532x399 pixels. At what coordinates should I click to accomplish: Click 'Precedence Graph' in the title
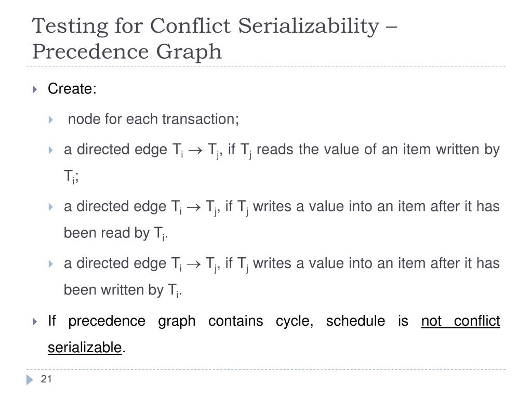127,52
